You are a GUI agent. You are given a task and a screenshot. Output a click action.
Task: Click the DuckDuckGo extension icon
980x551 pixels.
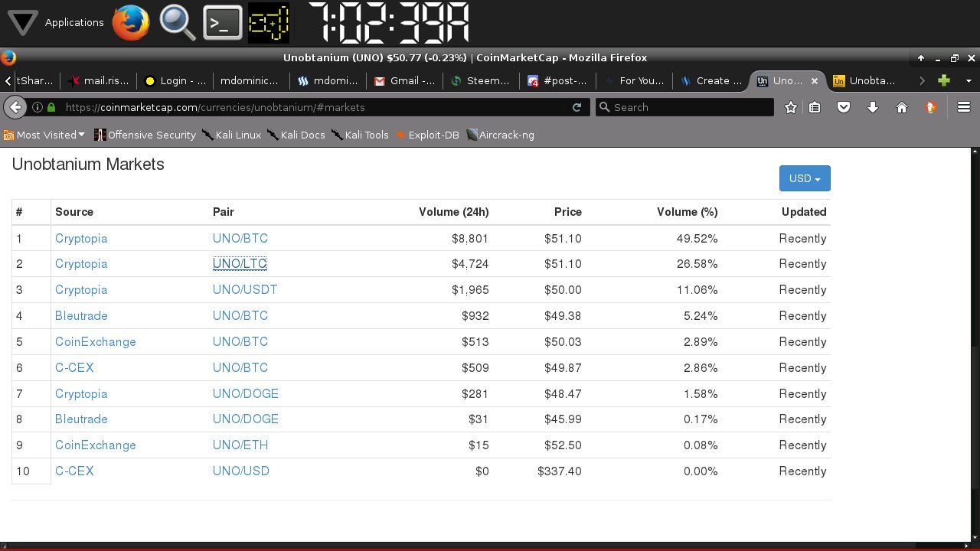(931, 107)
